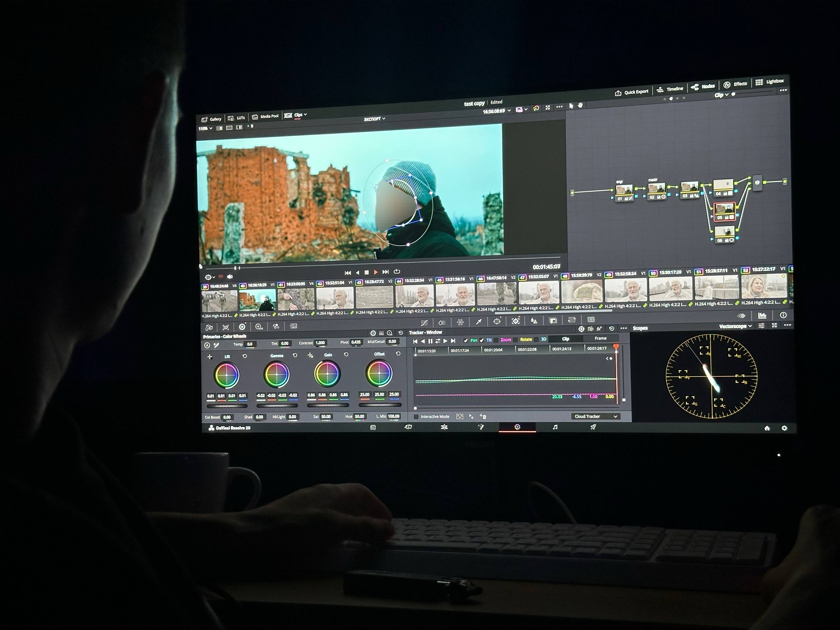Screen dimensions: 840x630
Task: Enable Interactive Mode checkbox
Action: click(416, 417)
